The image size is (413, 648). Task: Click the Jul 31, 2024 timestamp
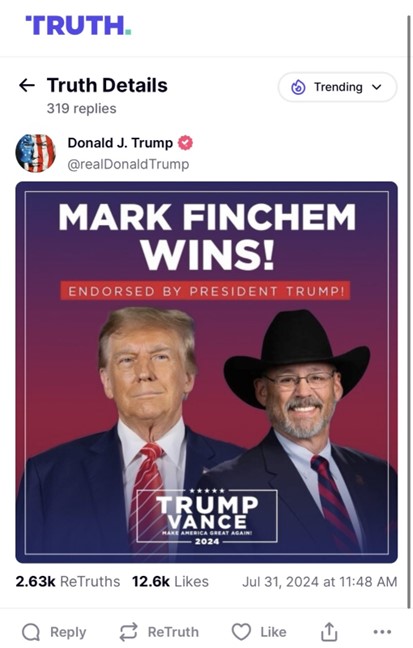point(320,582)
